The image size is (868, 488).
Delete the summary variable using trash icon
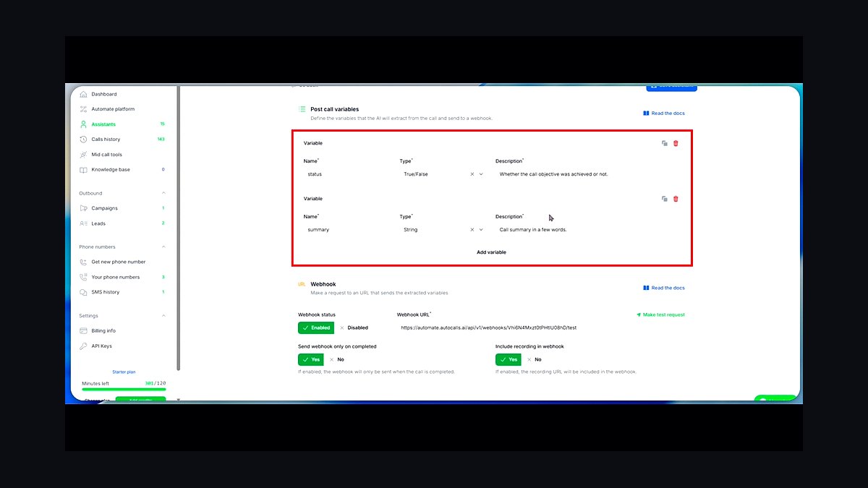676,199
